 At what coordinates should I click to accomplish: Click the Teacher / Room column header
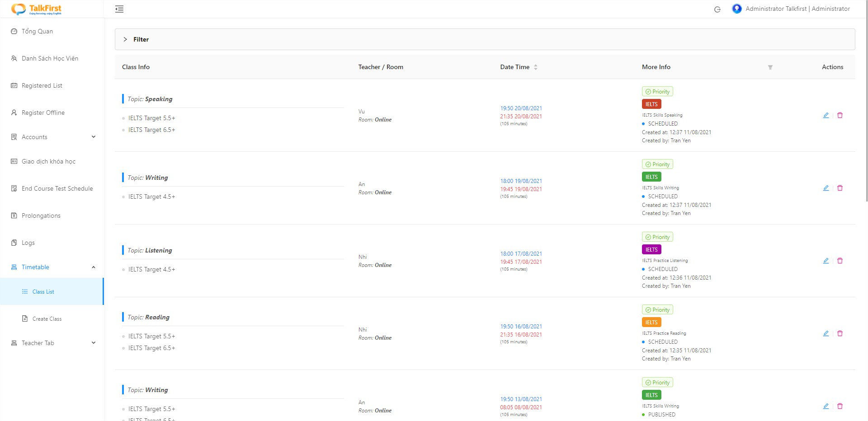tap(381, 67)
